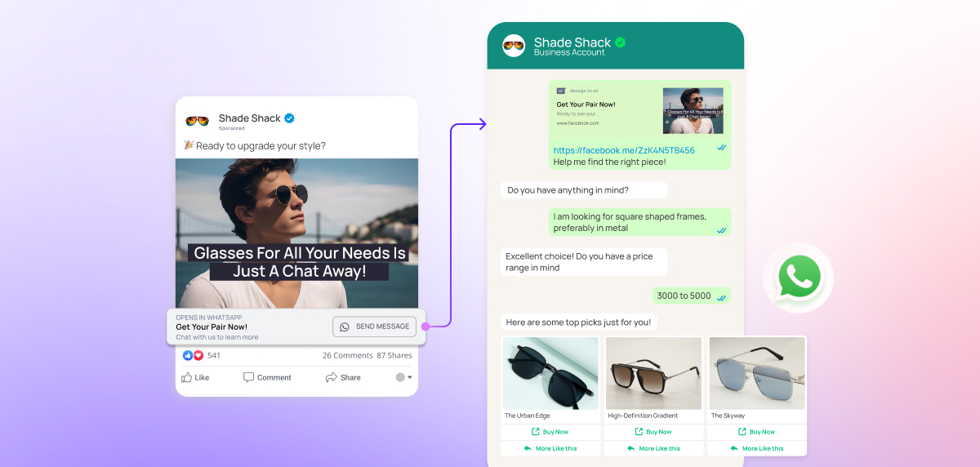Select More Like this under The Urban Edge

click(x=550, y=448)
